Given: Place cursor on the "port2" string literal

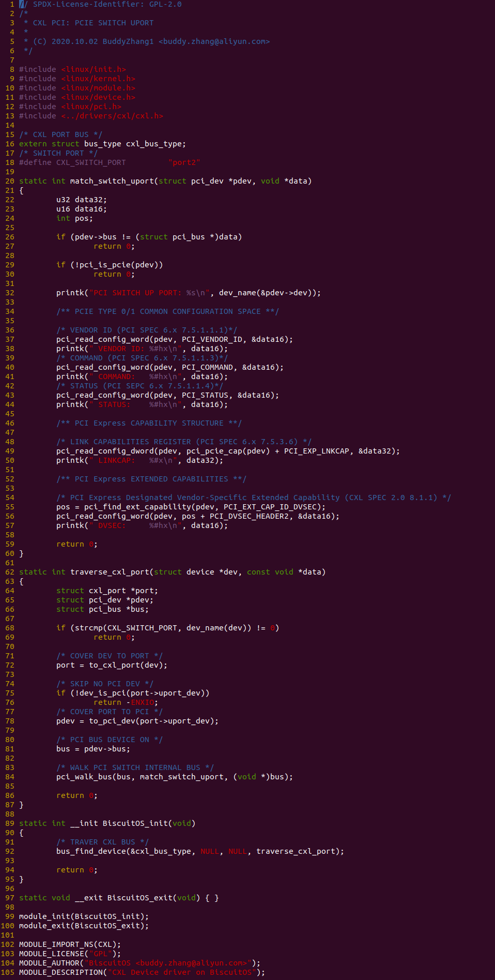Looking at the screenshot, I should 184,162.
